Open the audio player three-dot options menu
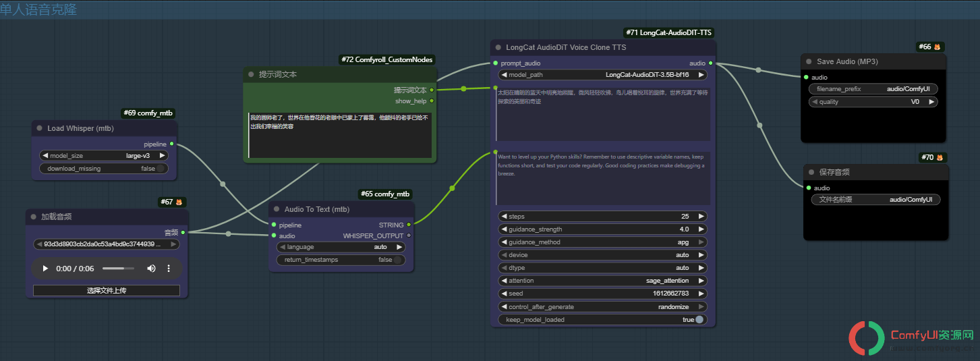 click(x=169, y=269)
